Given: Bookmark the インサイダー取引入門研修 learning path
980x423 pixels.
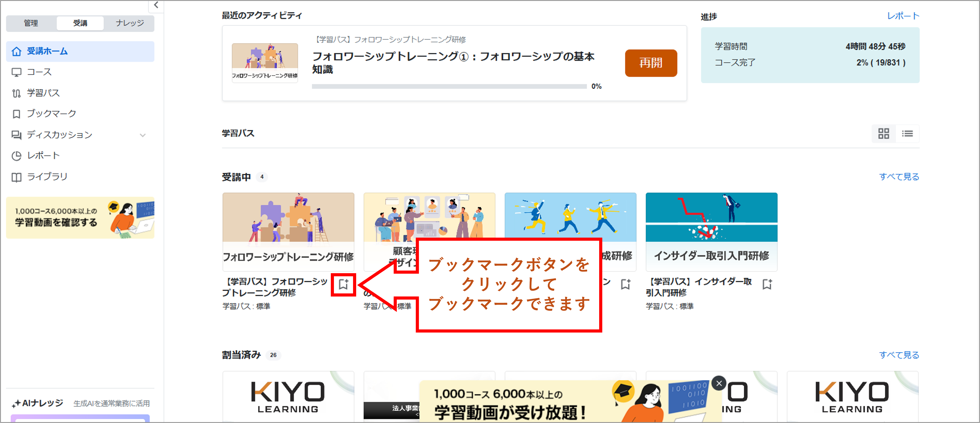Looking at the screenshot, I should (x=767, y=284).
